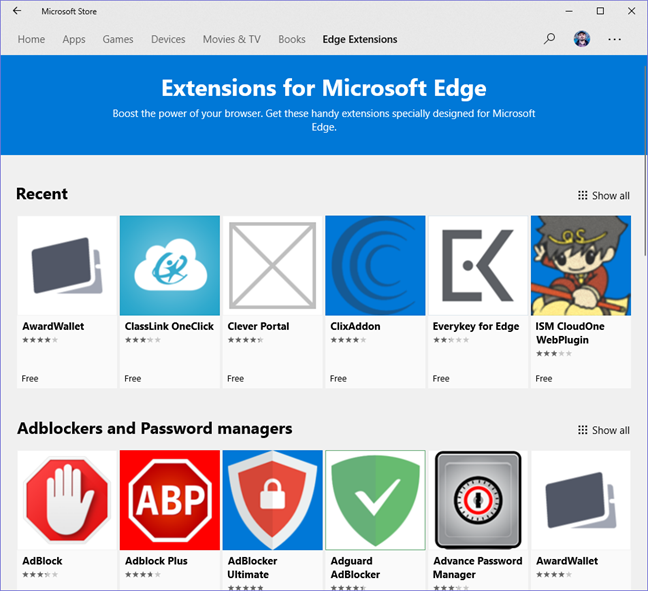
Task: Open the ClassLink OneClick cloud icon
Action: coord(170,265)
